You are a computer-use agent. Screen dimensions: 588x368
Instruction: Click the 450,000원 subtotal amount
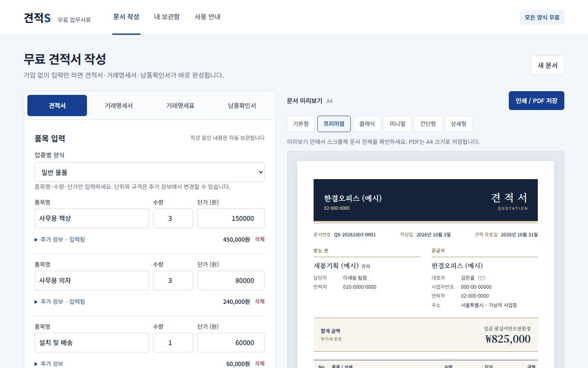[236, 240]
